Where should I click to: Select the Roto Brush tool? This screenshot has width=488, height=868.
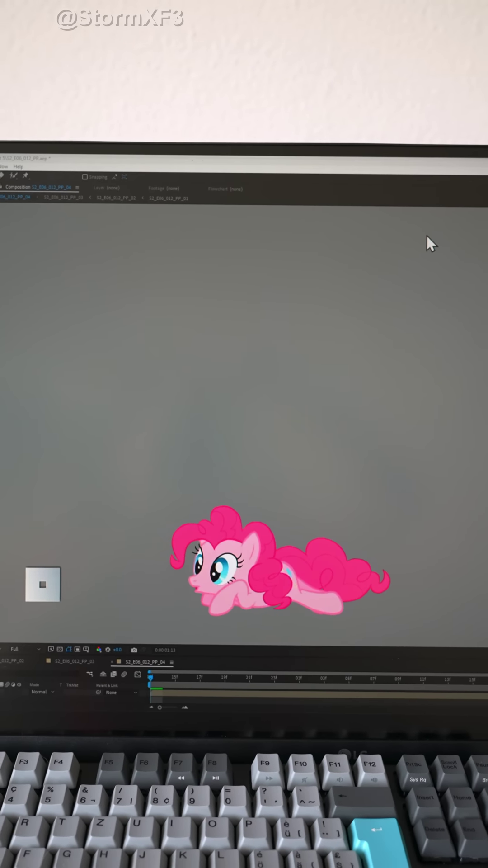(14, 175)
